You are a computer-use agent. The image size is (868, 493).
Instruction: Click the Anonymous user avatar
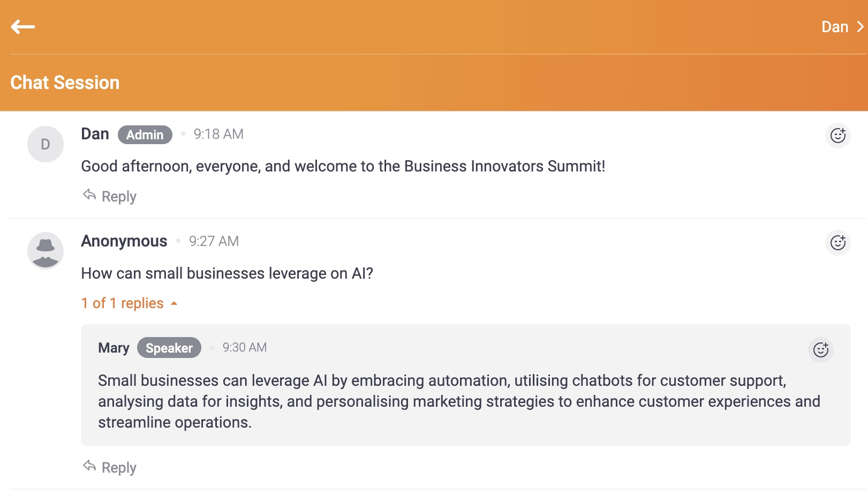tap(46, 251)
